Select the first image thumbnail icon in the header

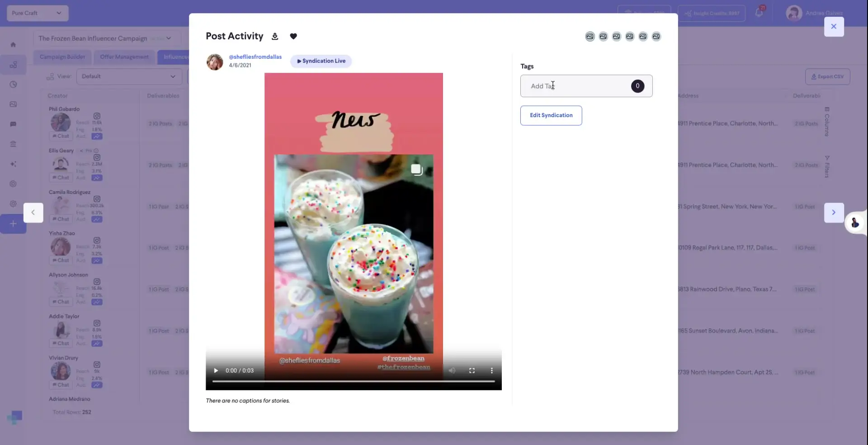tap(590, 37)
